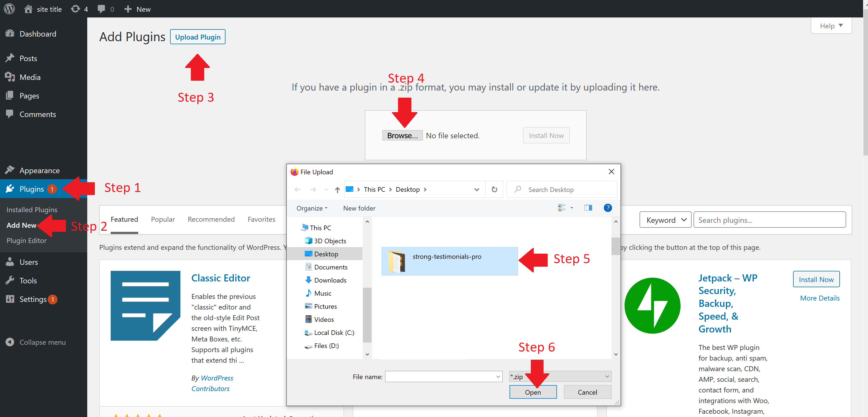Click Open in File Upload dialog
Image resolution: width=868 pixels, height=417 pixels.
pyautogui.click(x=533, y=392)
